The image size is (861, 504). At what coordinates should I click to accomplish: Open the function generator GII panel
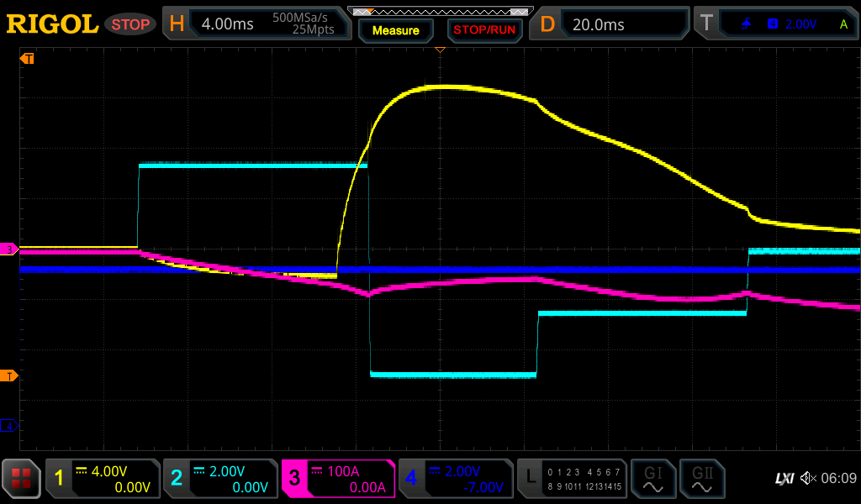pyautogui.click(x=701, y=479)
